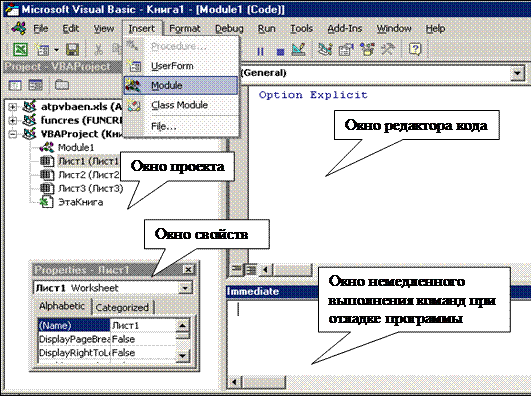Image resolution: width=531 pixels, height=396 pixels.
Task: Click the Cut scissors toolbar icon
Action: coord(99,50)
